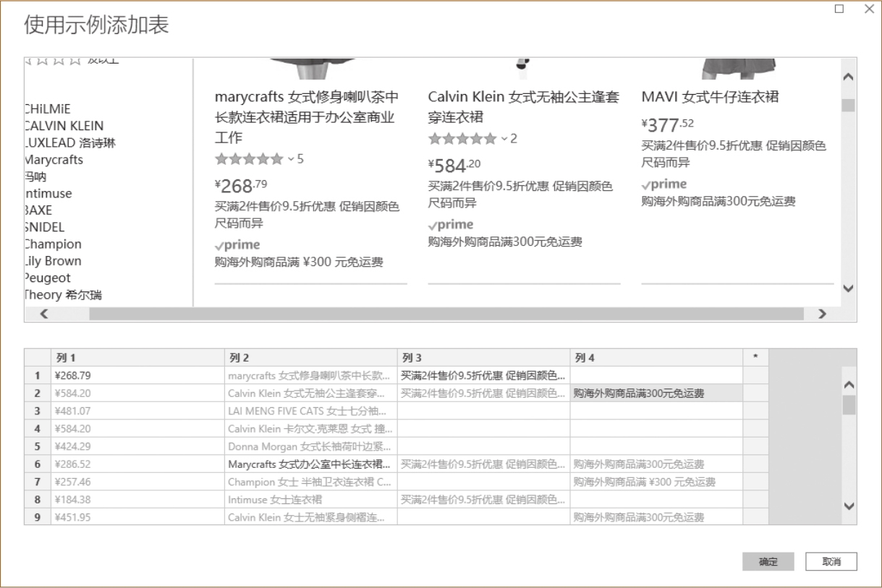Select the 列 3 column header

point(483,357)
